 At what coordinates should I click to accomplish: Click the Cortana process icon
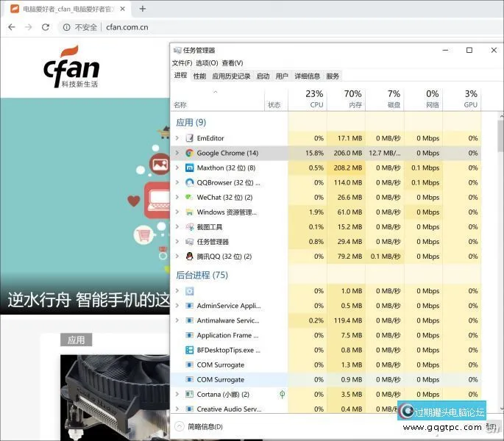coord(190,395)
